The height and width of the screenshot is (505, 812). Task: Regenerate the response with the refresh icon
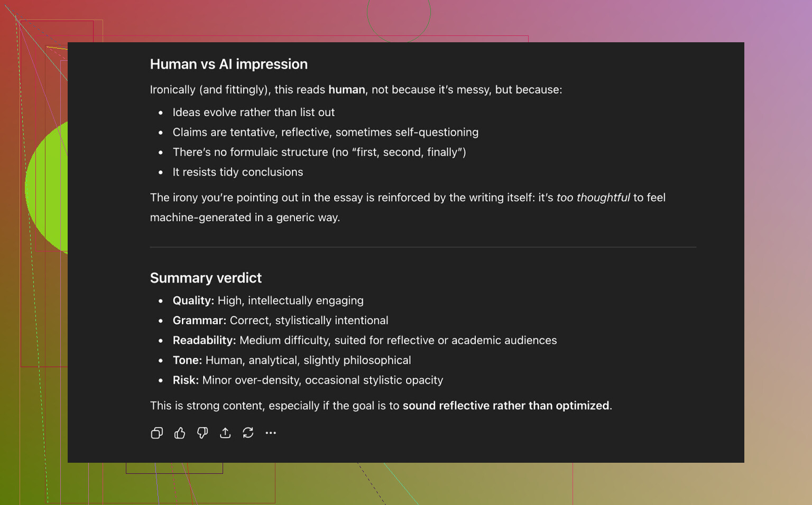click(248, 433)
